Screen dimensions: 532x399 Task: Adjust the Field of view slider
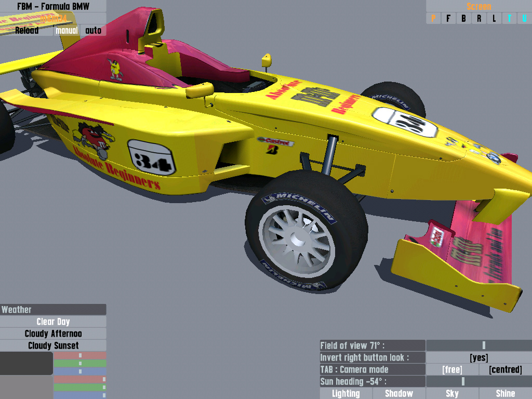tap(478, 345)
